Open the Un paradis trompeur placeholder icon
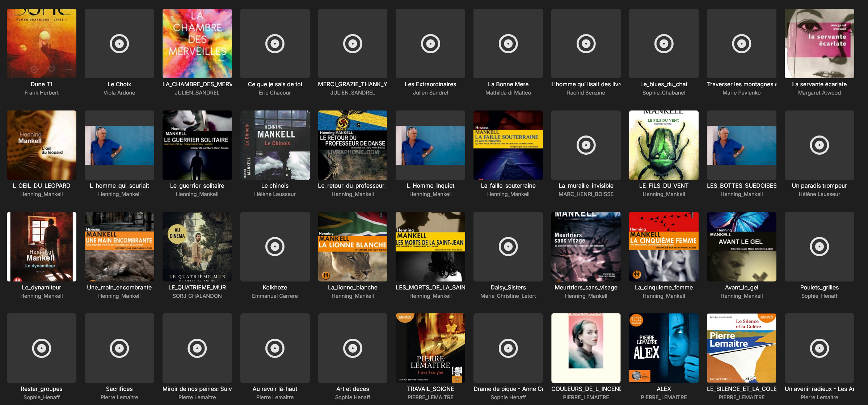The width and height of the screenshot is (868, 405). [819, 145]
